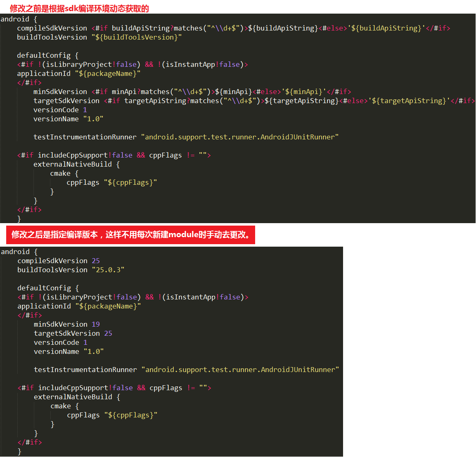476x457 pixels.
Task: Click 'cmake {' in the hardcoded-version block
Action: coord(65,406)
